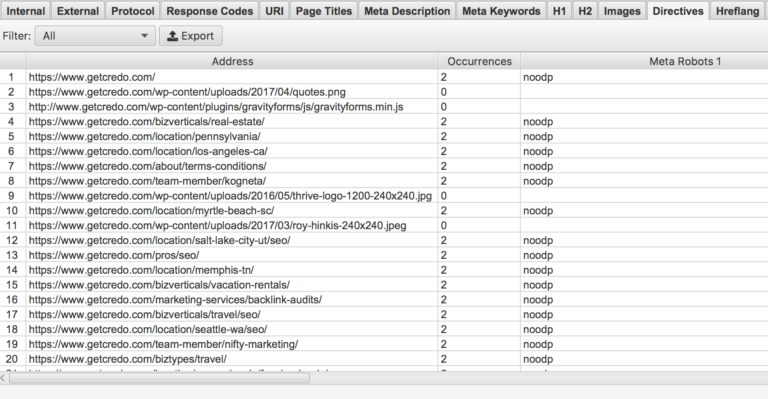Open the Response Codes tab

pos(210,11)
